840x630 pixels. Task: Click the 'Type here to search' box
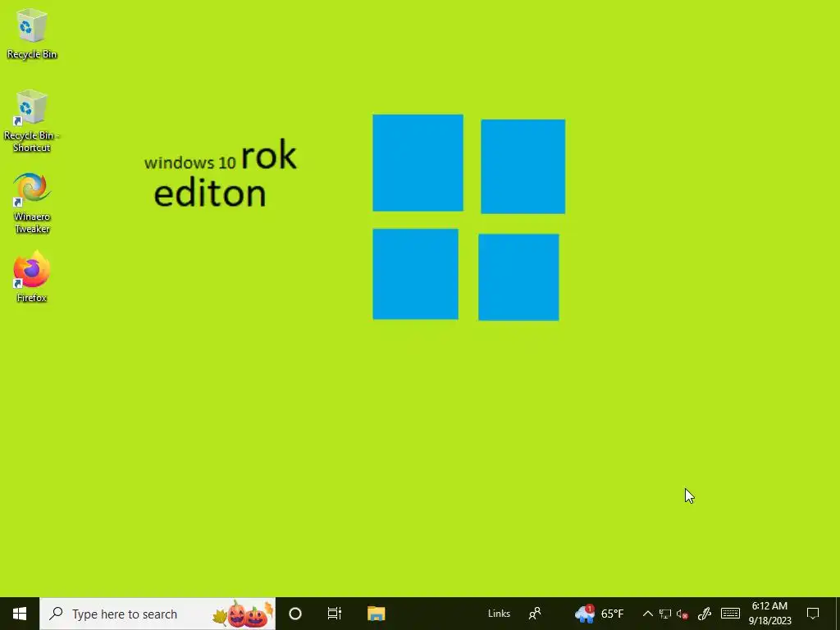(x=157, y=614)
